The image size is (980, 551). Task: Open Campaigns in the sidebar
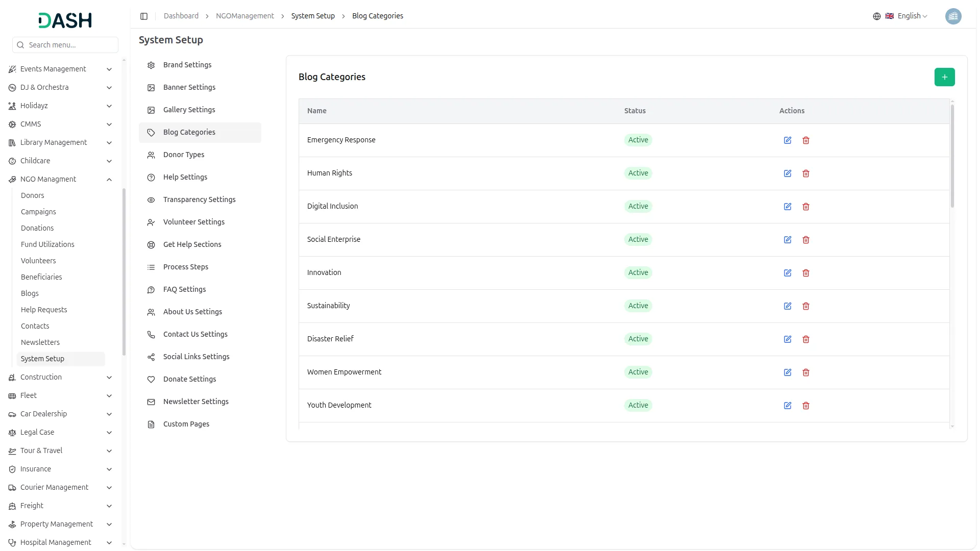[x=38, y=212]
